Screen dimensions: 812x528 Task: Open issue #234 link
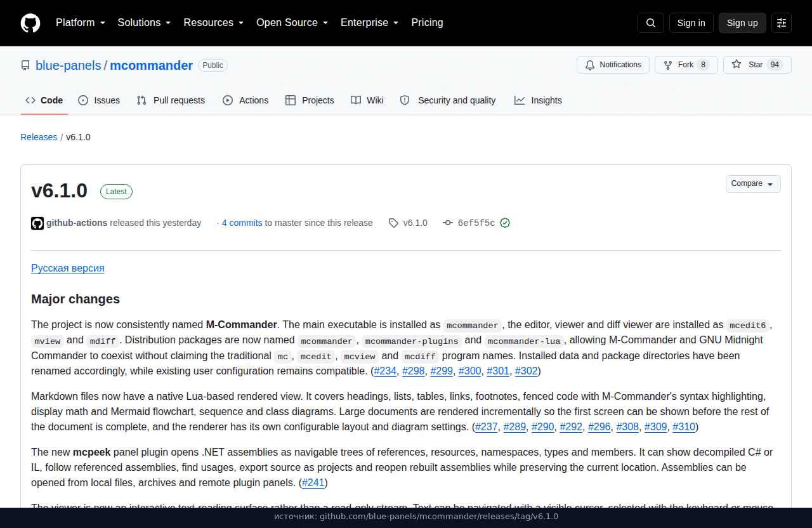tap(385, 371)
